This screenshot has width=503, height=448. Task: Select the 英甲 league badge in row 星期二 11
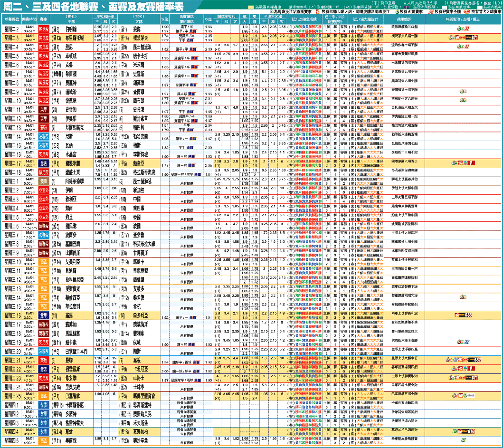pyautogui.click(x=44, y=110)
